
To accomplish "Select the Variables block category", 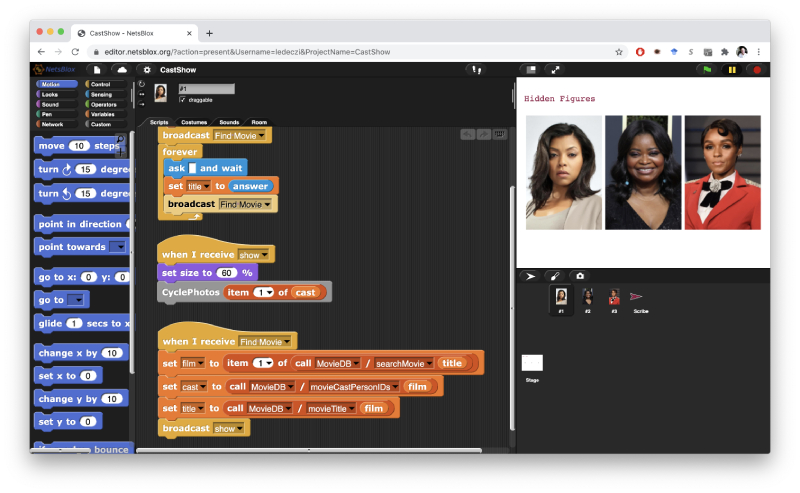I will [105, 114].
